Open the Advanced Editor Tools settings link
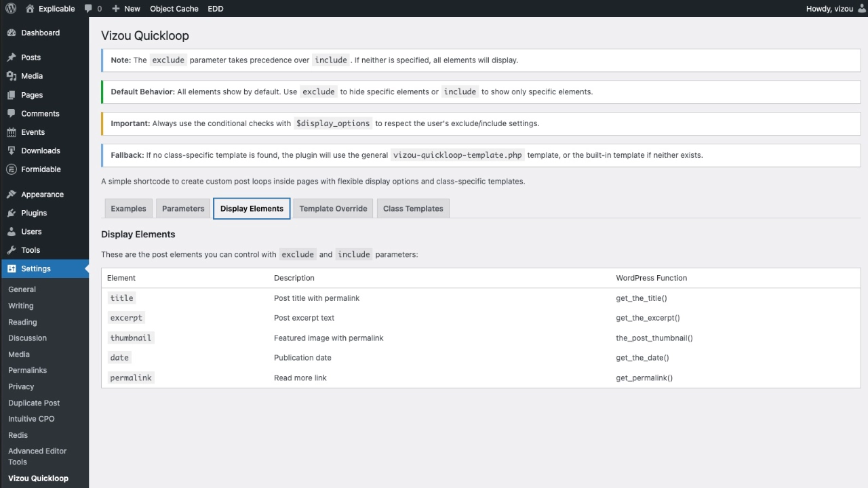Image resolution: width=868 pixels, height=488 pixels. coord(37,456)
